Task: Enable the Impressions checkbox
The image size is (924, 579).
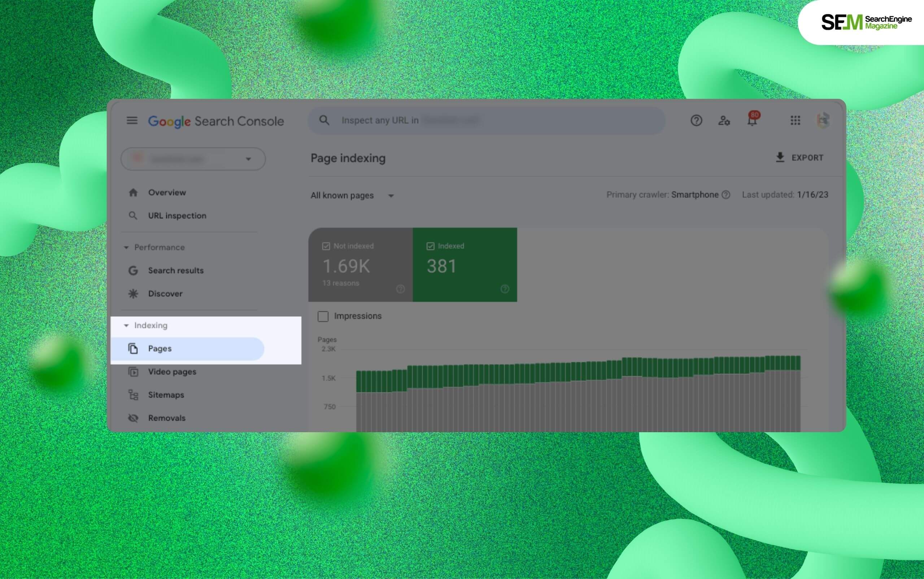Action: coord(323,316)
